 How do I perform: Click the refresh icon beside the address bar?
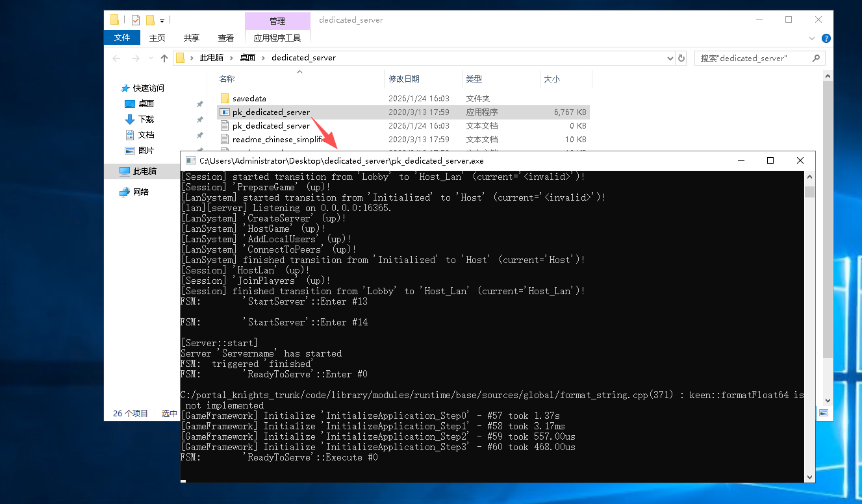[681, 58]
